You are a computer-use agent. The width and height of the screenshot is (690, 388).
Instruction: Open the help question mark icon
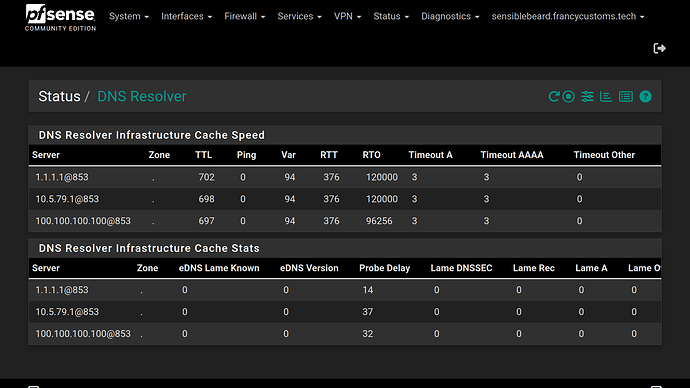pos(645,96)
